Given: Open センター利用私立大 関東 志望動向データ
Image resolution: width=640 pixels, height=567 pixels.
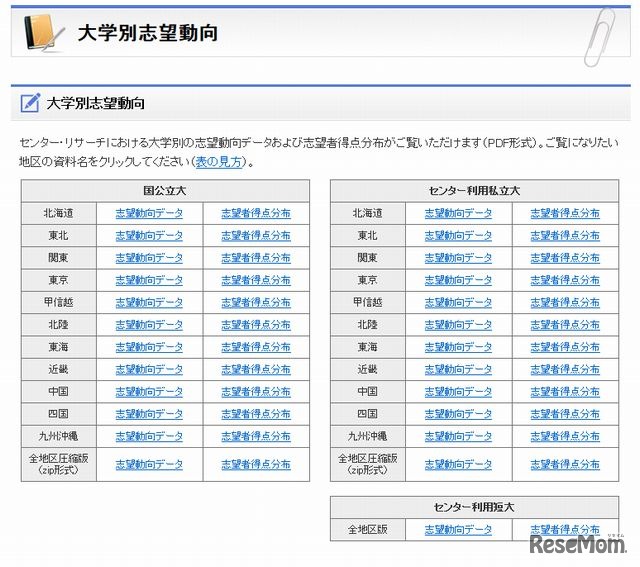Looking at the screenshot, I should 458,258.
